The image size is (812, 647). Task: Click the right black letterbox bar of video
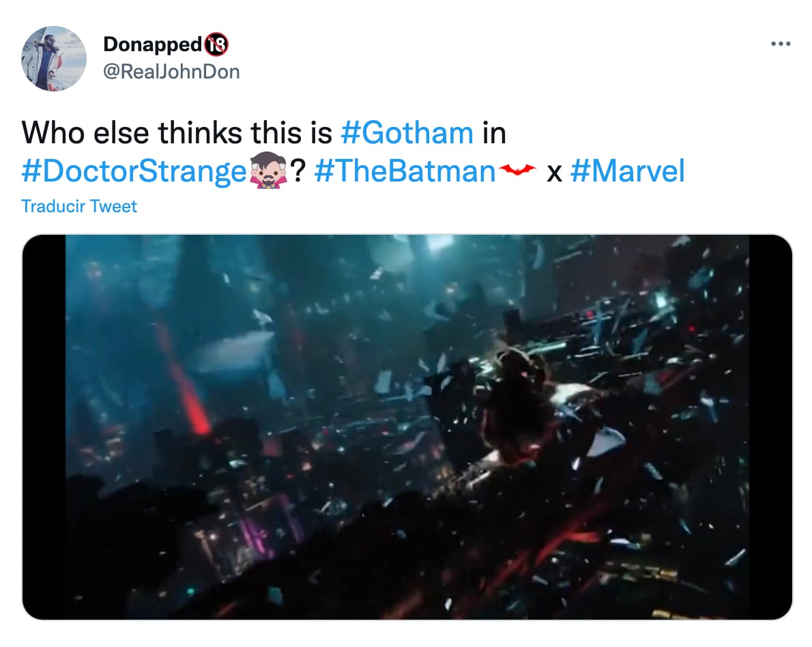coord(770,427)
